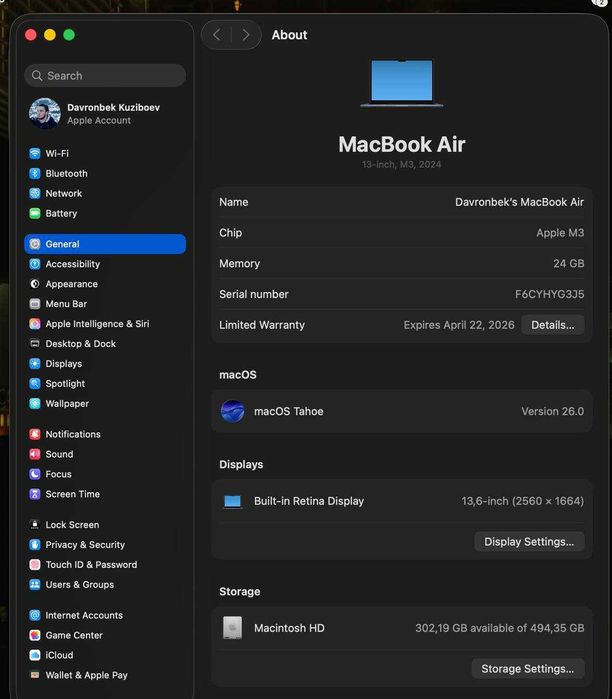
Task: Click the macOS Tahoe logo icon
Action: pos(233,411)
